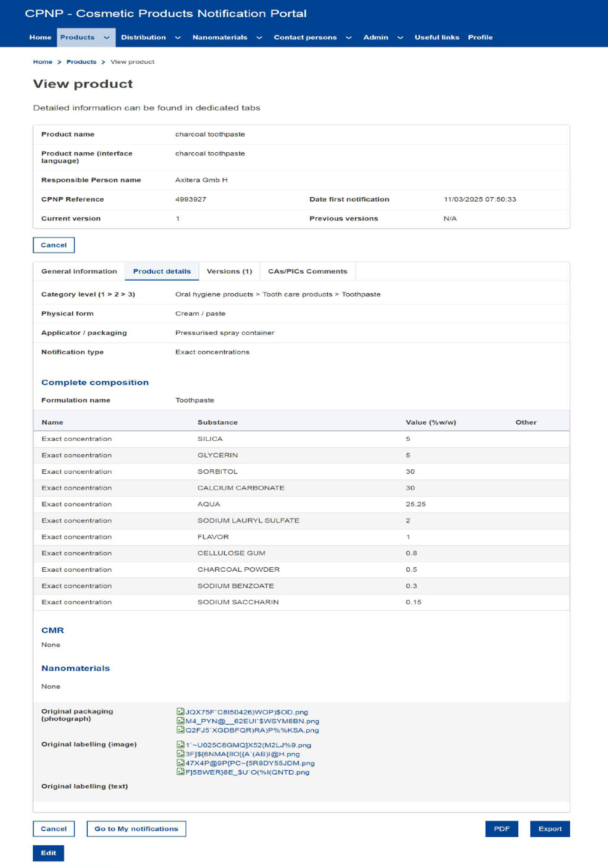
Task: Click image icon beside 1`~U025 labelling file
Action: 180,745
